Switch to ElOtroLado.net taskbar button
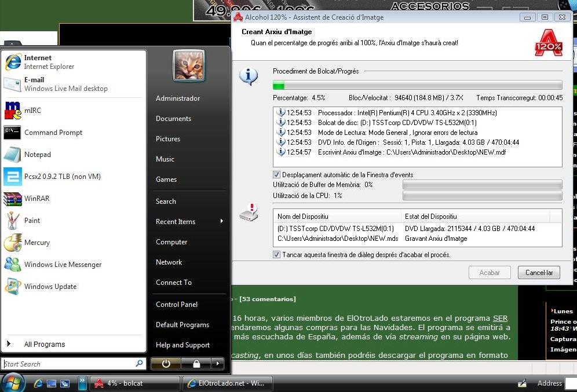577x392 pixels. click(x=228, y=383)
